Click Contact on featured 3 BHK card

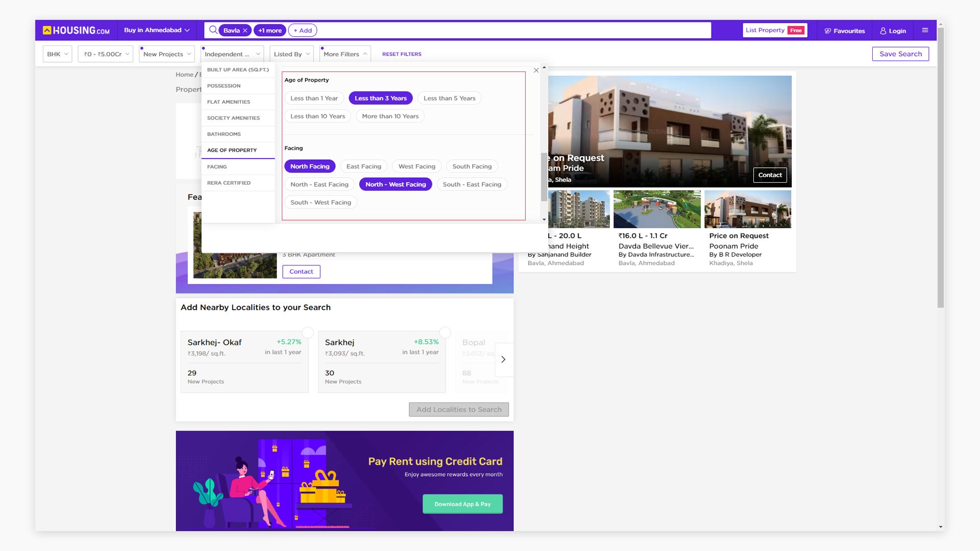301,272
